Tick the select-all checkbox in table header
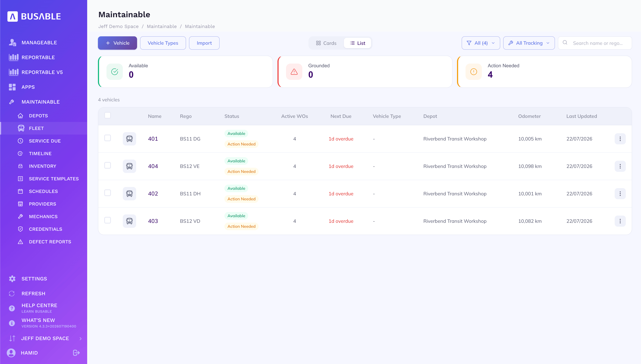 [108, 115]
